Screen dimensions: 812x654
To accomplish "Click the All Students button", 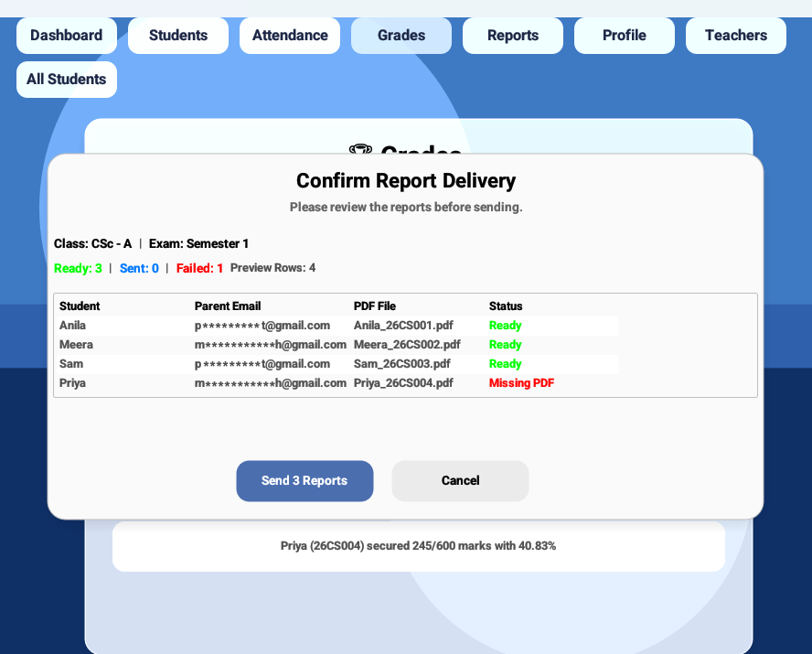I will click(66, 80).
